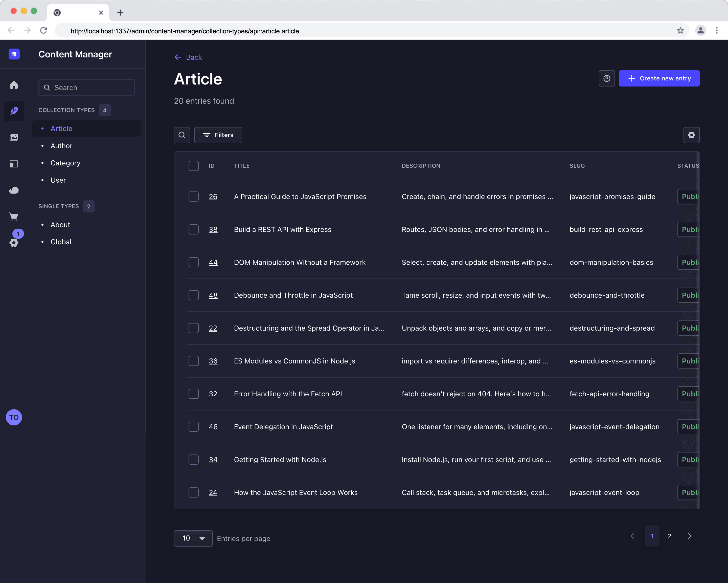728x583 pixels.
Task: Open a new browser tab
Action: point(120,13)
